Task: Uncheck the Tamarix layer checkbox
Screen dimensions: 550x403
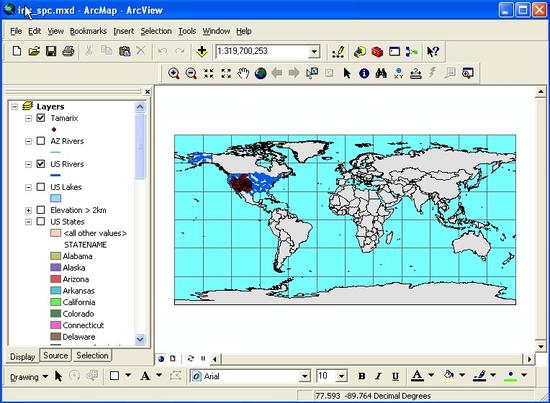Action: [x=41, y=118]
